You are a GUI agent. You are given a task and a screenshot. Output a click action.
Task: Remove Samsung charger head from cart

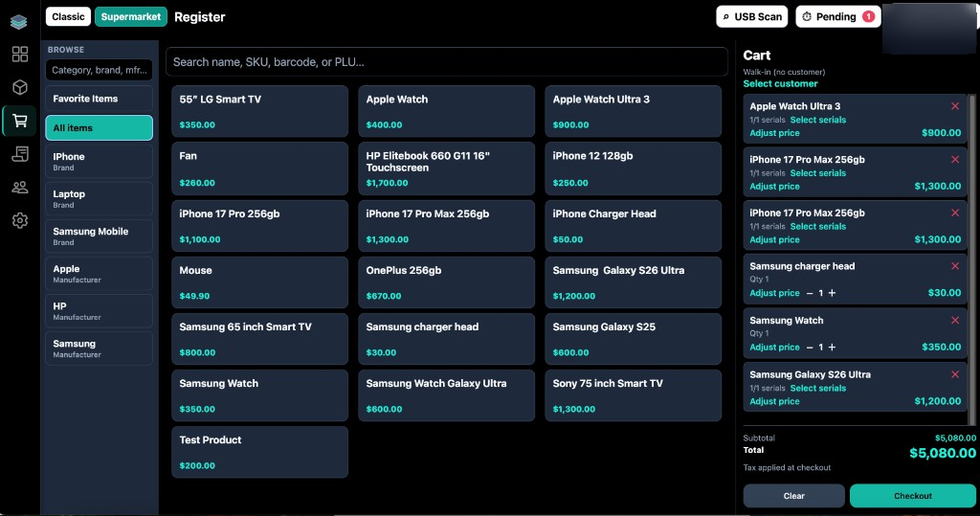(x=955, y=266)
